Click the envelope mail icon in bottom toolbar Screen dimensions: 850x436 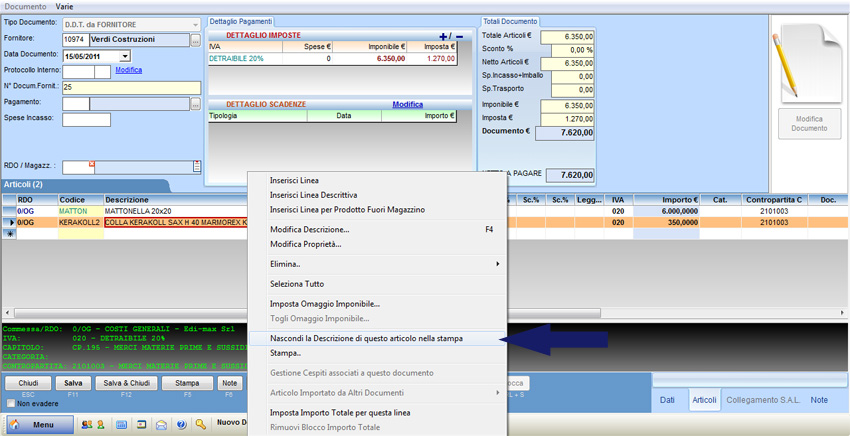click(x=161, y=425)
